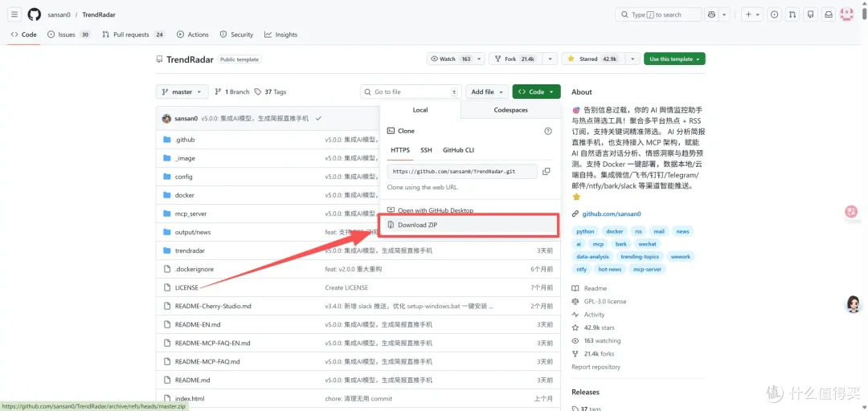Select the Codespaces tab
The width and height of the screenshot is (868, 411).
pyautogui.click(x=510, y=110)
